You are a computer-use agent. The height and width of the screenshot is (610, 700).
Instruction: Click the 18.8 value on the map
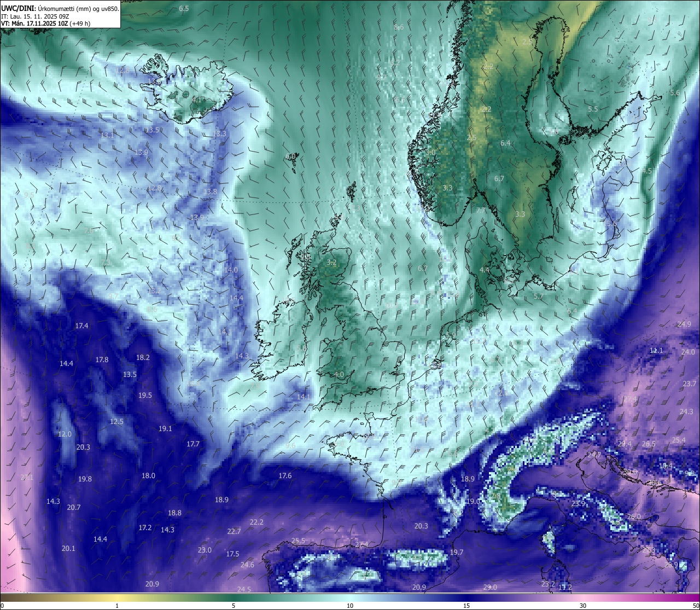click(174, 513)
